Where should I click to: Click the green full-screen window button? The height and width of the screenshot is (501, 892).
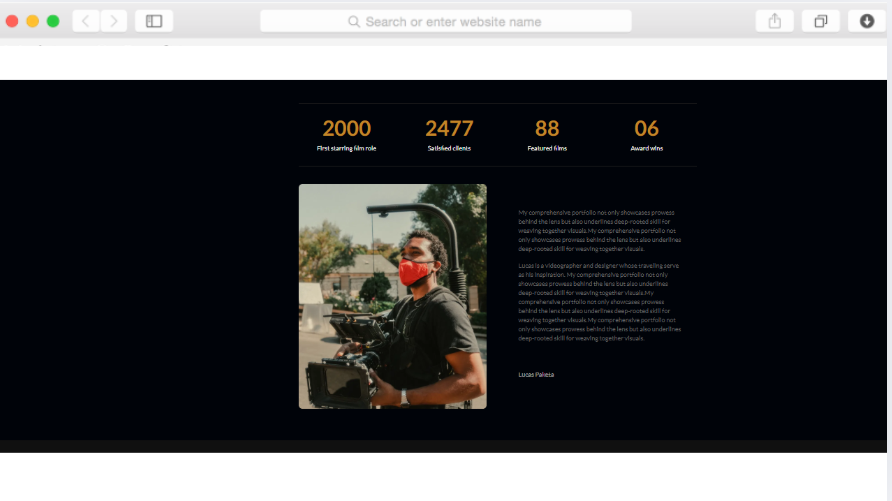click(53, 21)
